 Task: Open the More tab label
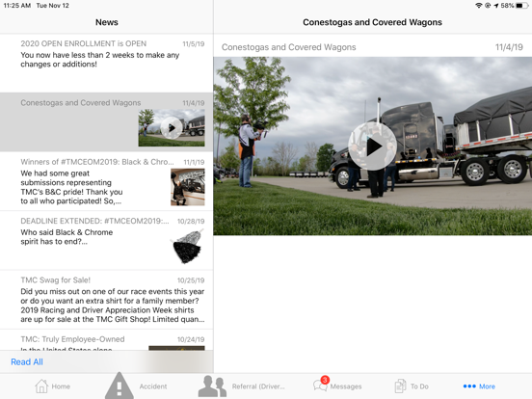[x=487, y=386]
